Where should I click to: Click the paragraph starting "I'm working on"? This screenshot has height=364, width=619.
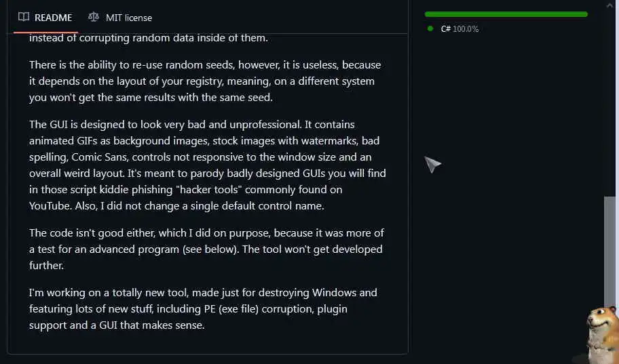click(203, 309)
